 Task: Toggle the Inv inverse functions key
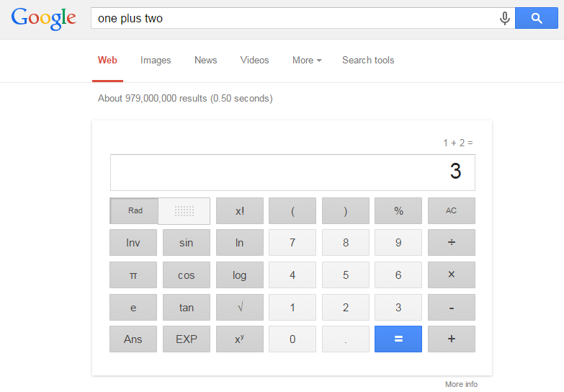pyautogui.click(x=133, y=243)
